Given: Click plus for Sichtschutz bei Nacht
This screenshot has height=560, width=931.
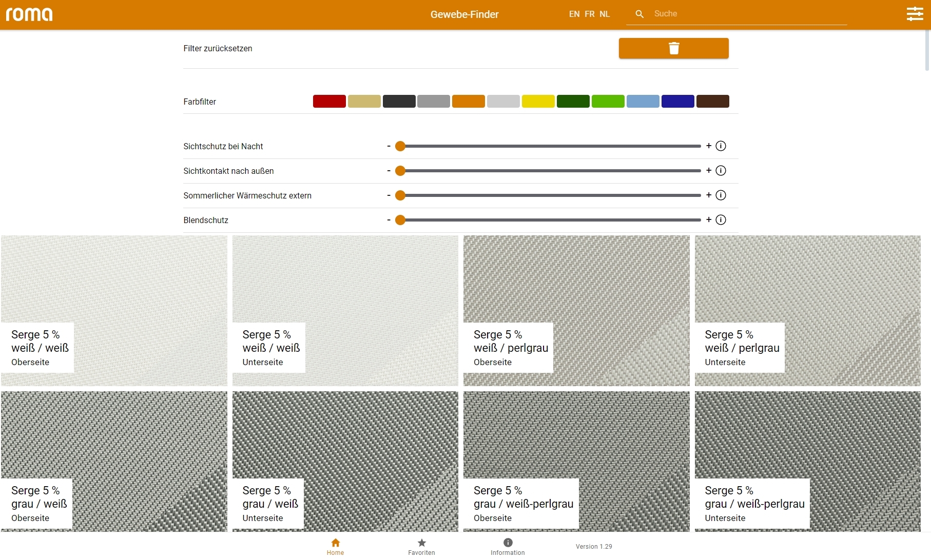Looking at the screenshot, I should tap(709, 146).
